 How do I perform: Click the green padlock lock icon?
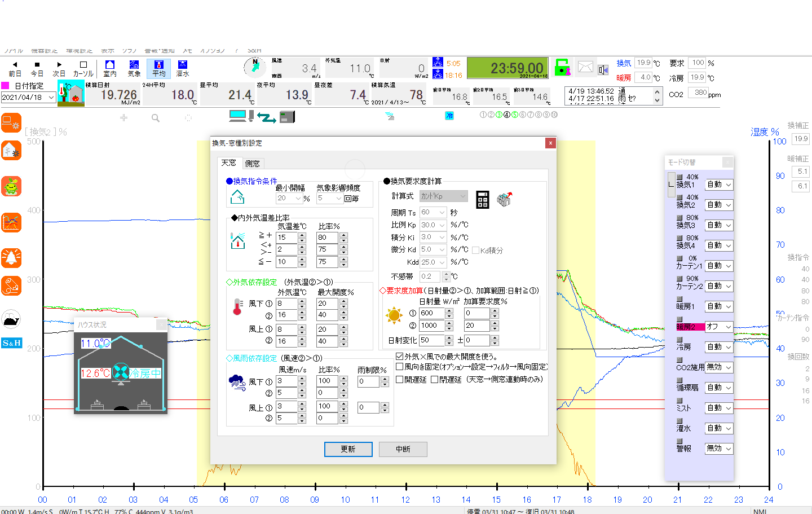[562, 68]
